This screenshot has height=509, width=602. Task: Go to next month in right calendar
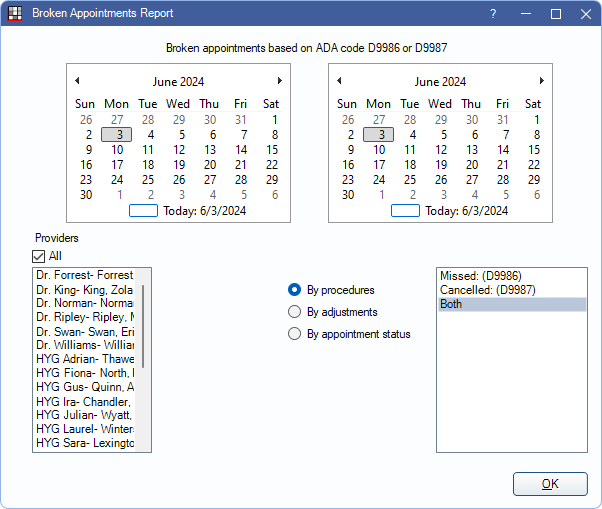[541, 81]
